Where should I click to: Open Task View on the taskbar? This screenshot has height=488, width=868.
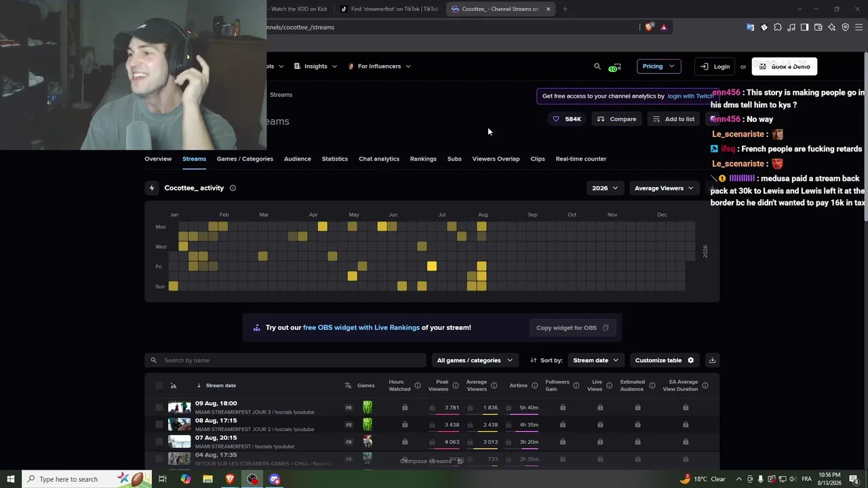[163, 479]
